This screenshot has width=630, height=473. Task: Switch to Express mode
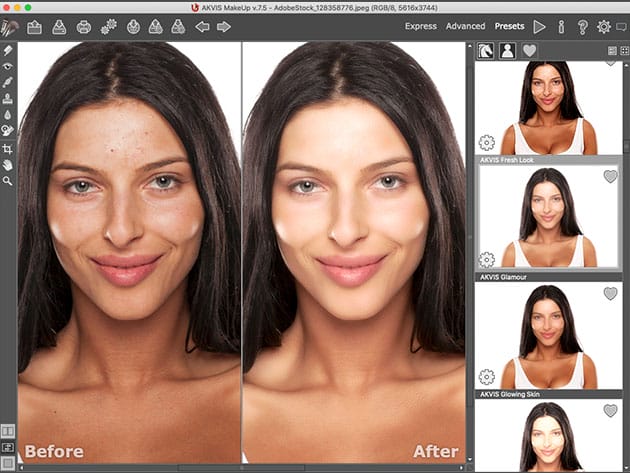(421, 27)
